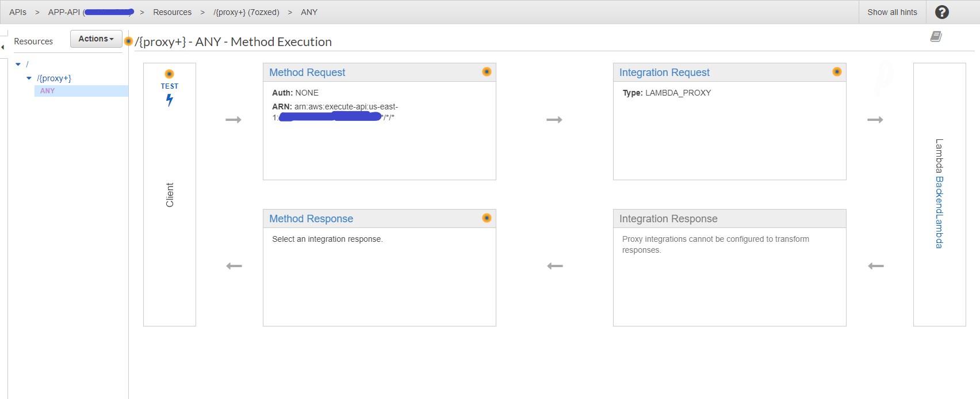Viewport: 980px width, 399px height.
Task: Click the vertical Client label
Action: [x=170, y=195]
